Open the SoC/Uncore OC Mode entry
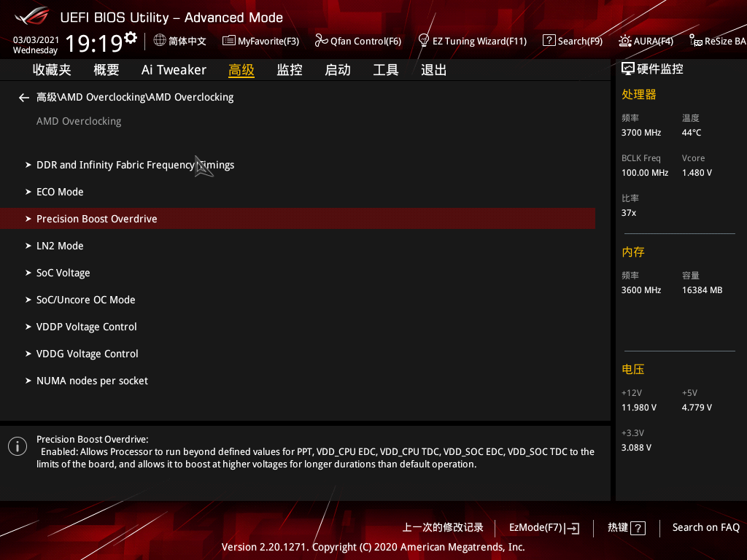The width and height of the screenshot is (747, 560). point(85,299)
